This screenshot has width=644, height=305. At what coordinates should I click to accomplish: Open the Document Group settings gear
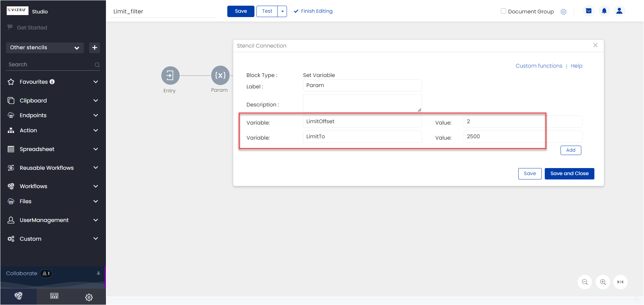click(x=564, y=12)
